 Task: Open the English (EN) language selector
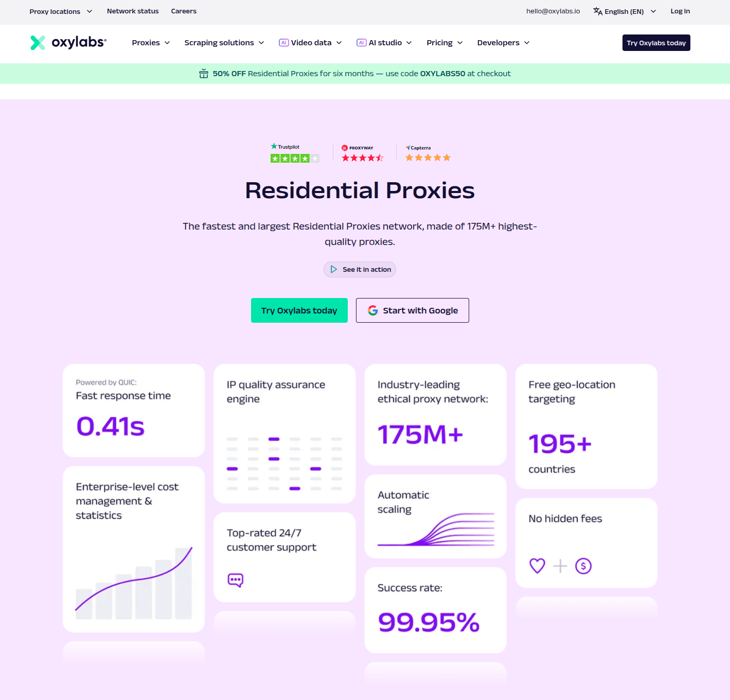tap(625, 11)
